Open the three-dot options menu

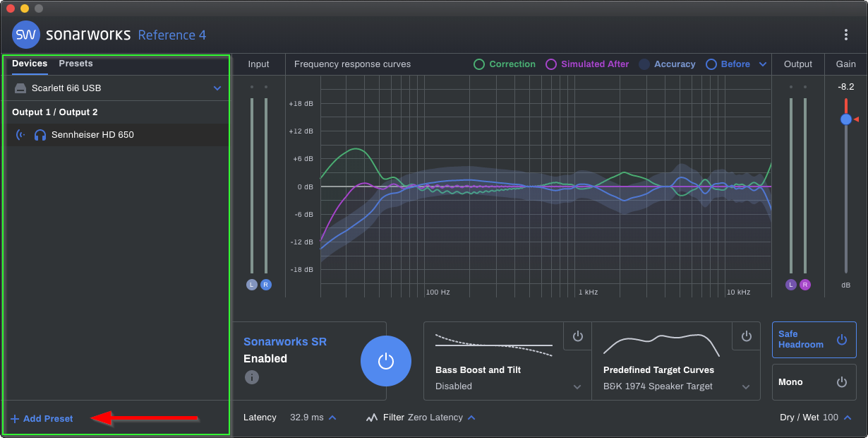point(846,35)
